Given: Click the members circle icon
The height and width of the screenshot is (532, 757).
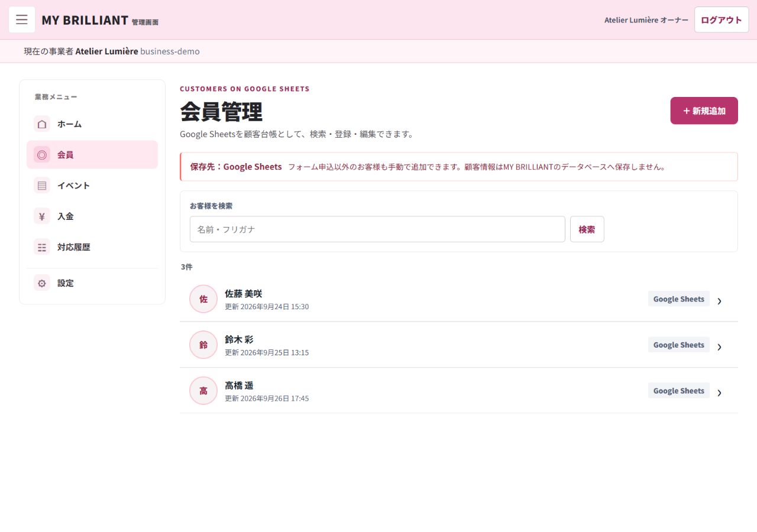Looking at the screenshot, I should tap(42, 155).
